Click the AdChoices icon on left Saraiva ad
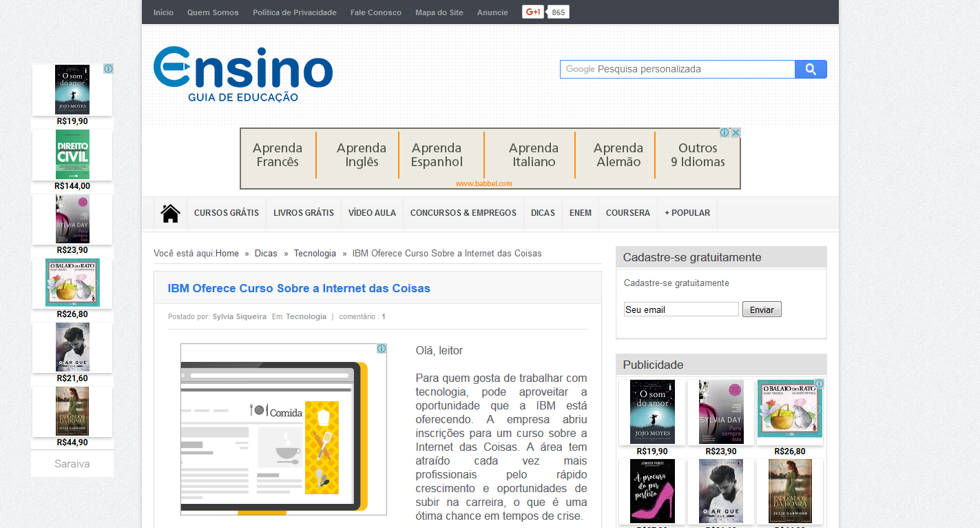Image resolution: width=980 pixels, height=528 pixels. pos(108,69)
